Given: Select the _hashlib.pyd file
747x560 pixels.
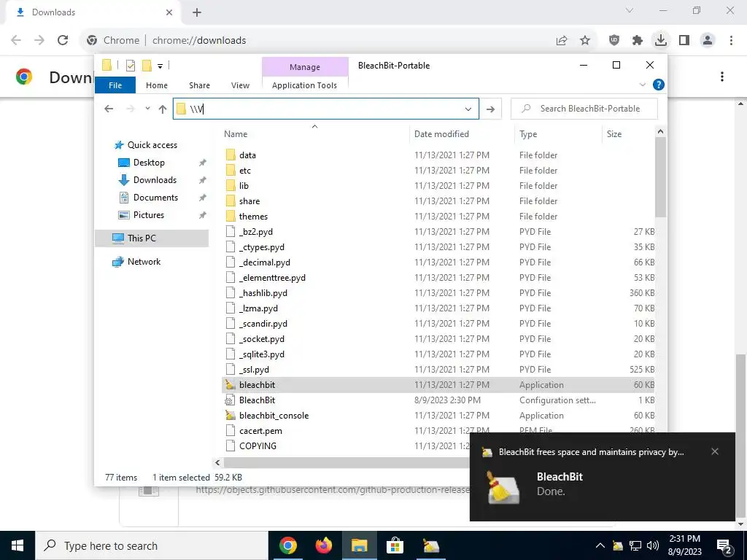Looking at the screenshot, I should (438, 293).
